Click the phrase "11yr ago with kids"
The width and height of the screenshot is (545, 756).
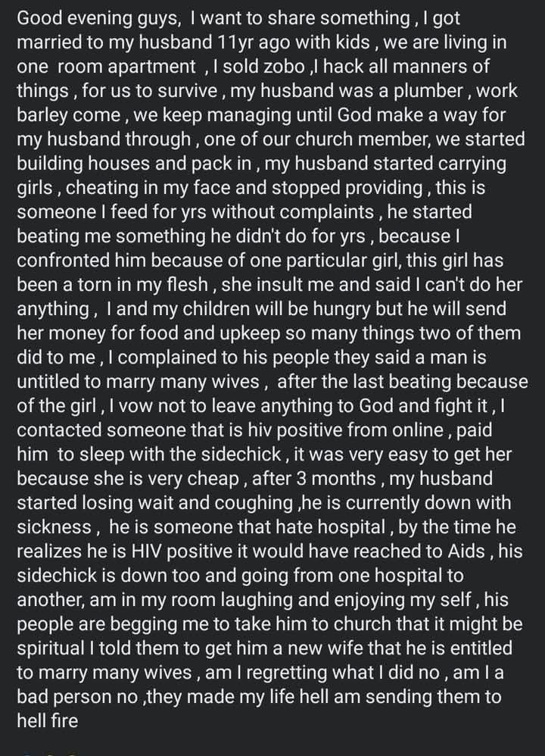point(294,42)
